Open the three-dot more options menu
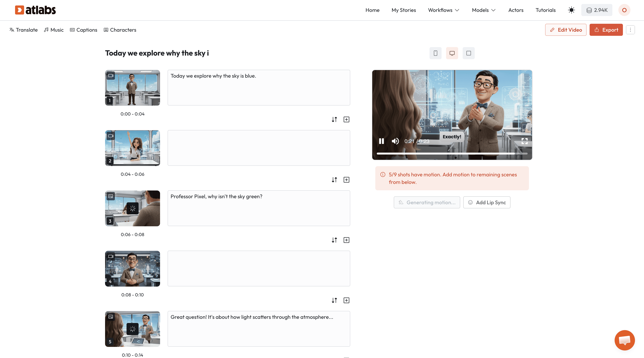The width and height of the screenshot is (644, 358). point(630,30)
